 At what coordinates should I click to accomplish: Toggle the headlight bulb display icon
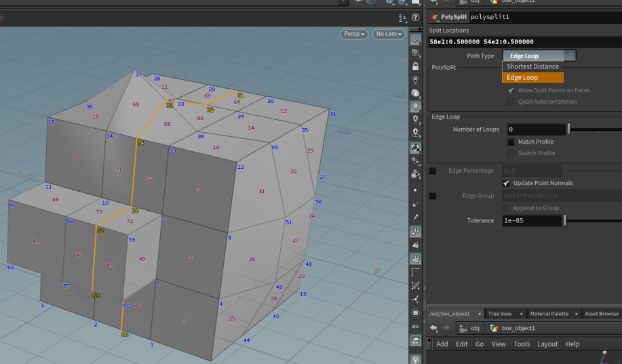(x=415, y=106)
